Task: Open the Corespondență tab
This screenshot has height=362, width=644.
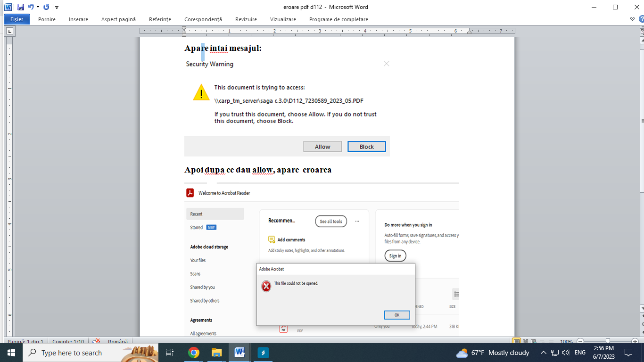Action: (203, 19)
